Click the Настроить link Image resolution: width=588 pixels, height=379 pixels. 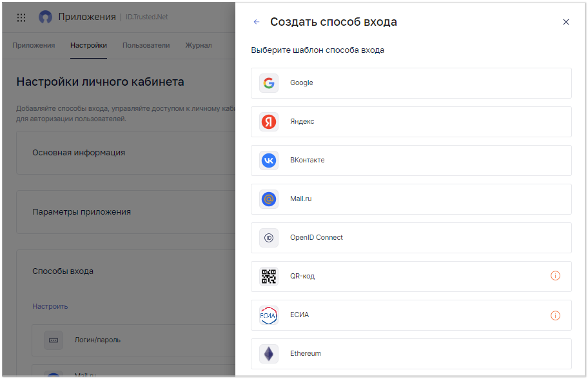coord(50,306)
